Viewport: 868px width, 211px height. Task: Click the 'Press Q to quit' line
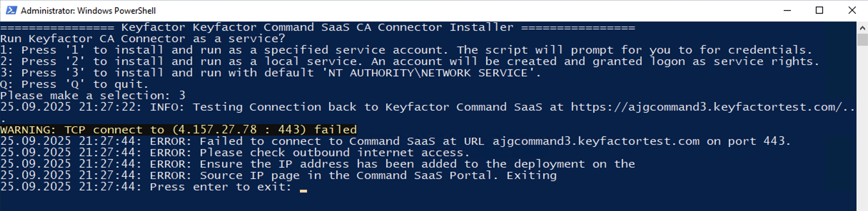[x=74, y=84]
